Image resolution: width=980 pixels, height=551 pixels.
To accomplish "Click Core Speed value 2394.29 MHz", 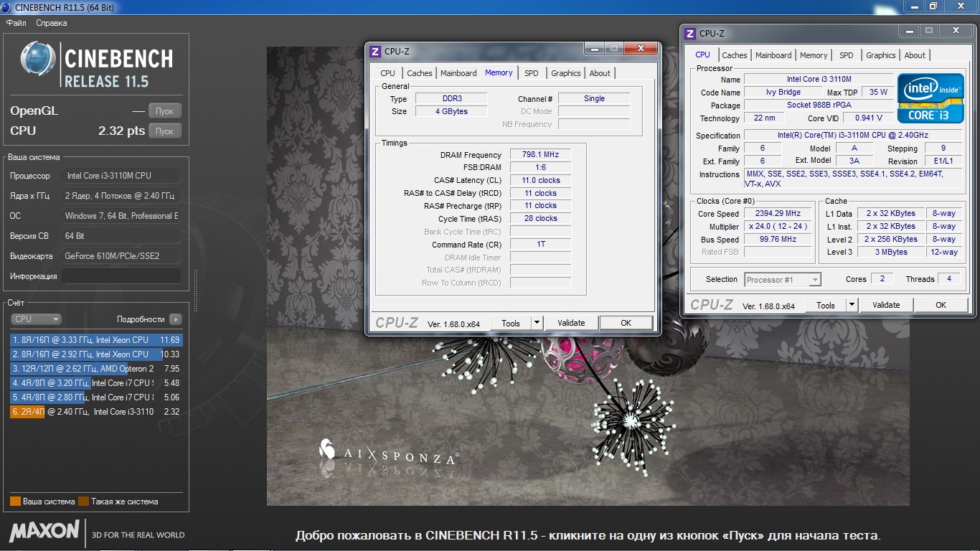I will (x=778, y=213).
